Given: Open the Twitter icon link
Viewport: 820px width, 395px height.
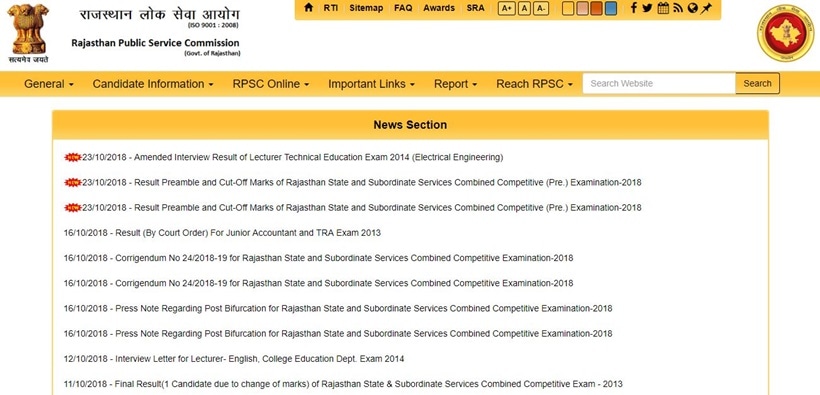Looking at the screenshot, I should (647, 8).
